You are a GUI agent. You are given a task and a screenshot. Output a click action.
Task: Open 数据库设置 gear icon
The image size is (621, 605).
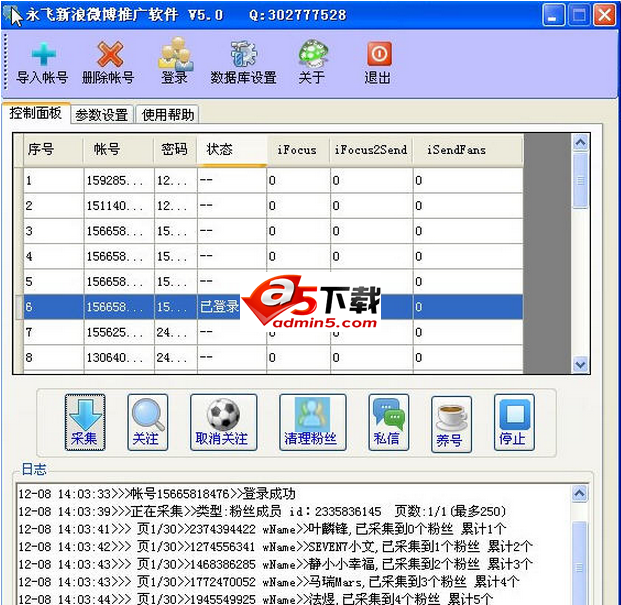(x=243, y=53)
